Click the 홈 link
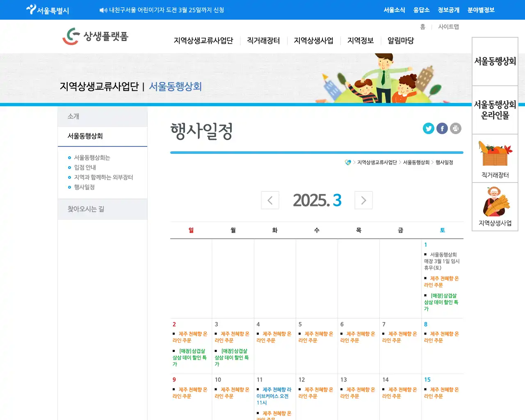 (x=422, y=27)
